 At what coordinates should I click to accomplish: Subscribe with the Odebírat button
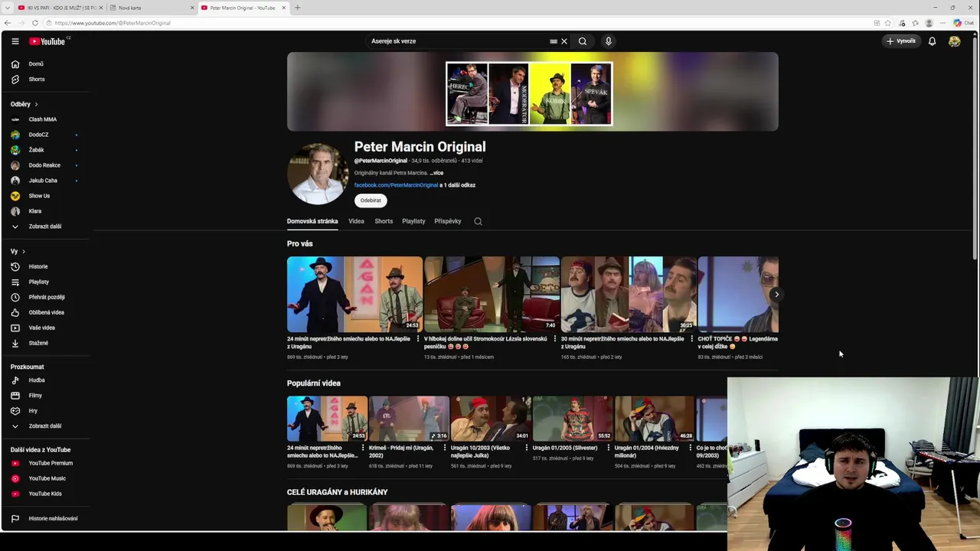click(371, 201)
